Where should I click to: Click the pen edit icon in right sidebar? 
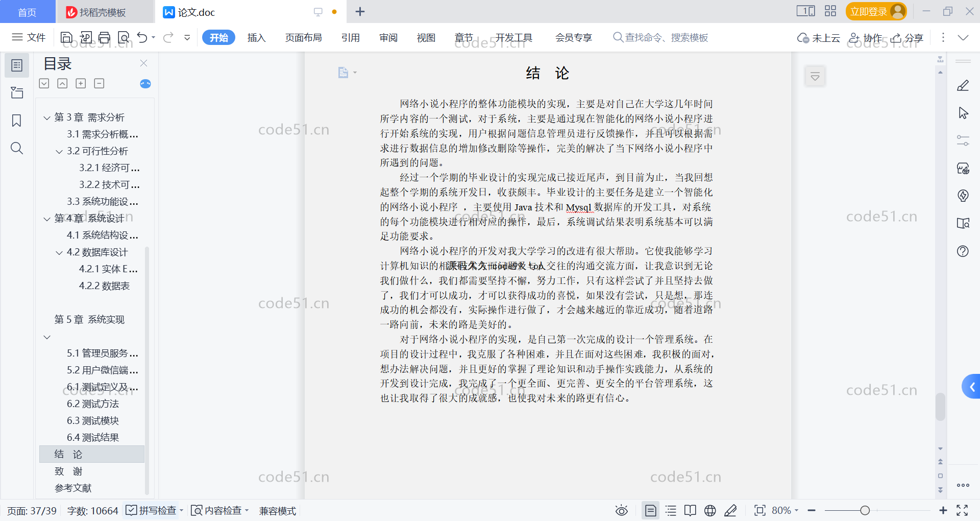point(963,85)
